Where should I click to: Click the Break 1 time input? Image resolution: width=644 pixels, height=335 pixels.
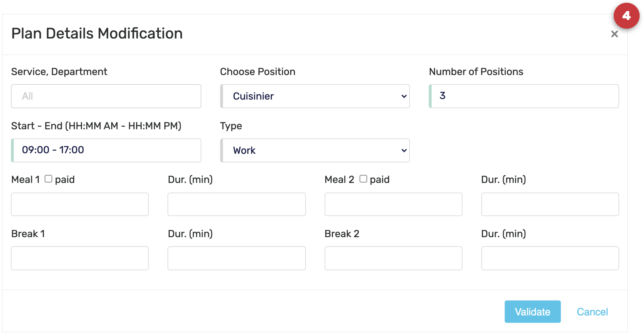pyautogui.click(x=80, y=258)
